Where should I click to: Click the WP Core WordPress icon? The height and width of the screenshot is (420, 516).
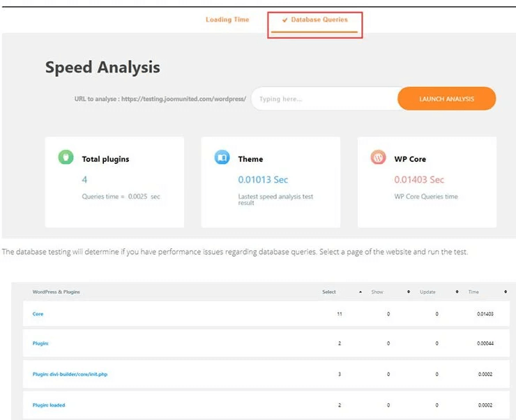(x=379, y=157)
